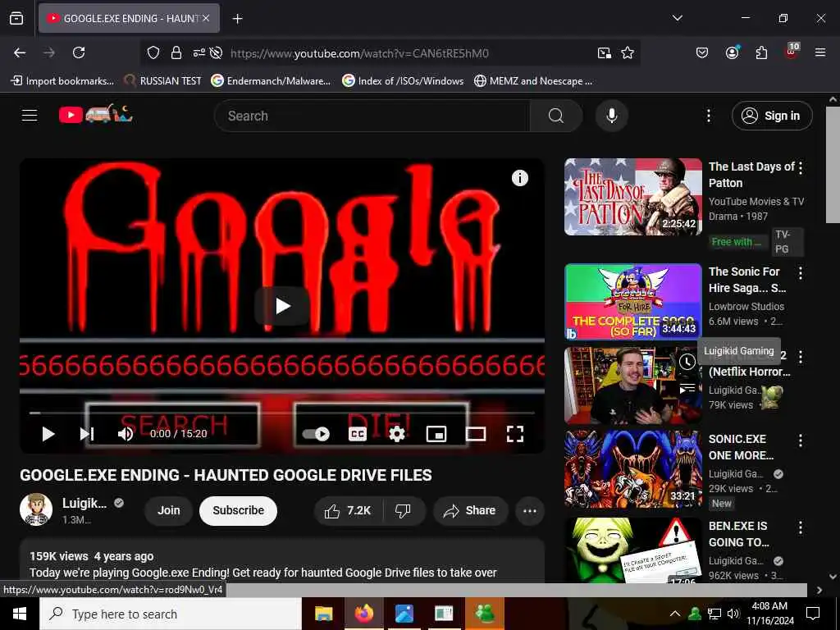Go to the YouTube home logo
This screenshot has height=630, width=840.
click(x=95, y=114)
